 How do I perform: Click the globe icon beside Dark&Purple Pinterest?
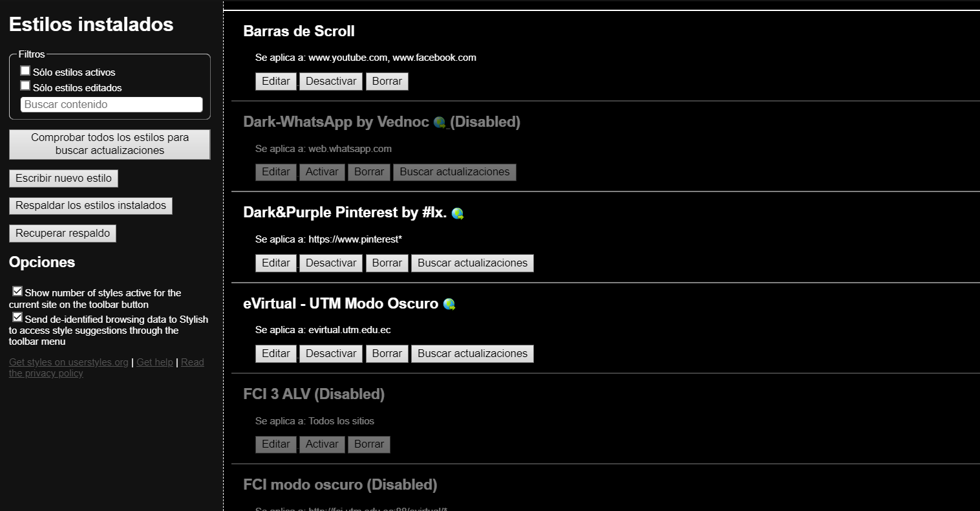(x=458, y=213)
